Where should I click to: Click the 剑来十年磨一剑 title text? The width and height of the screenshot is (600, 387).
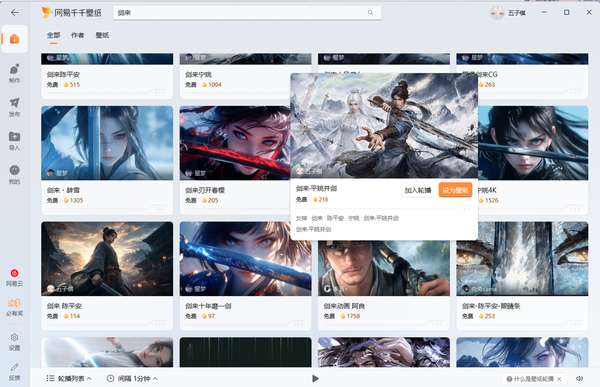pyautogui.click(x=208, y=306)
